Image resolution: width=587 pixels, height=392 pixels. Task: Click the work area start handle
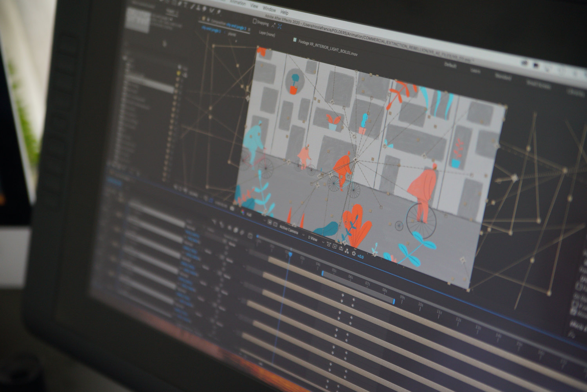(x=322, y=273)
